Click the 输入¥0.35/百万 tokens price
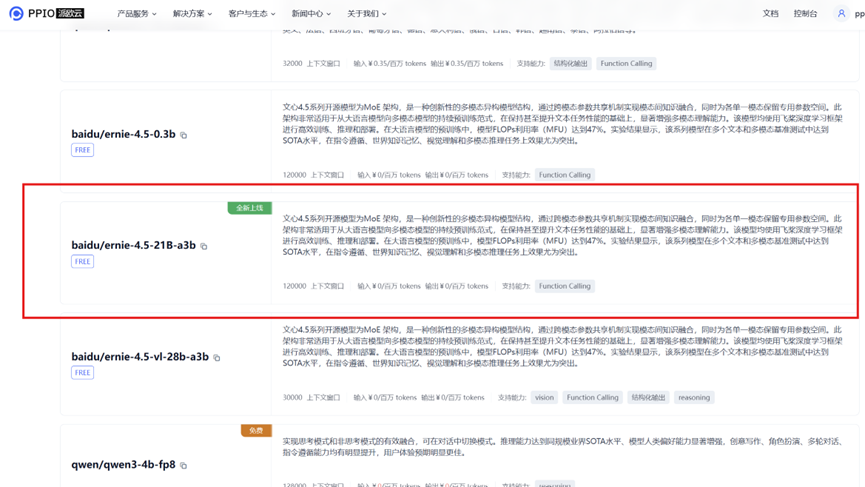 point(389,63)
